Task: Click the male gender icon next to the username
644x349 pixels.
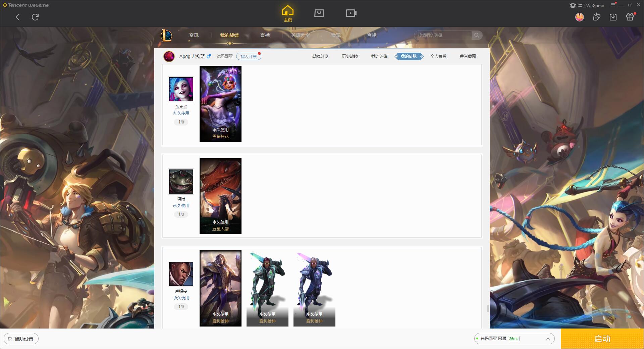Action: click(209, 56)
